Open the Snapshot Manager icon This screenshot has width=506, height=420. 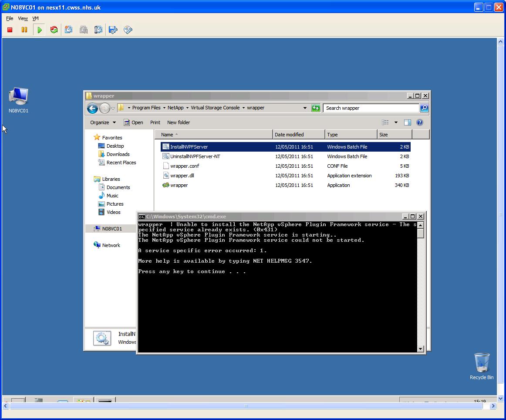pyautogui.click(x=98, y=30)
